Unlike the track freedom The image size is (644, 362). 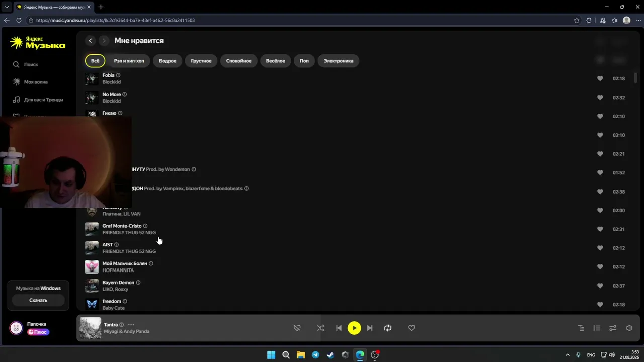(600, 305)
